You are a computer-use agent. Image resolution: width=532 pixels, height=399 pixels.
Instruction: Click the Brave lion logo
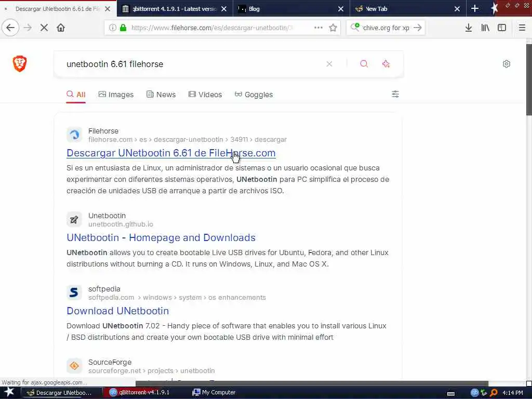[20, 64]
